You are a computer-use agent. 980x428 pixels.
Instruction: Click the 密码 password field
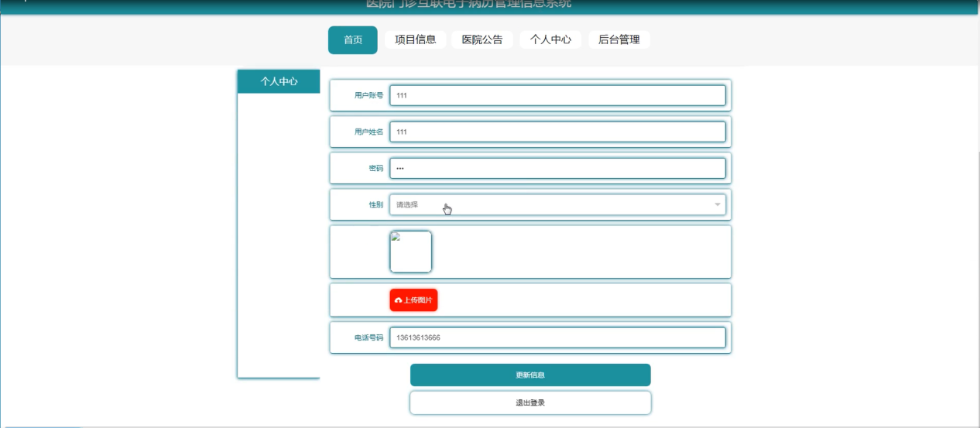(x=557, y=168)
